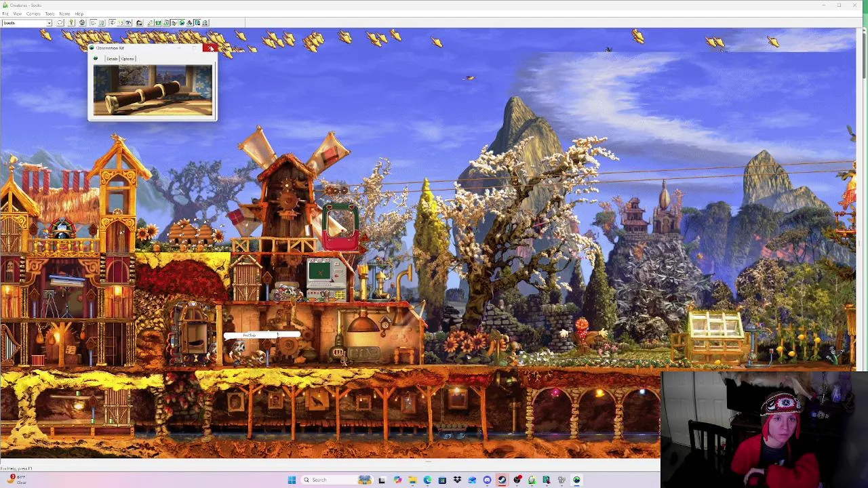Switch to Steam in the taskbar

pyautogui.click(x=502, y=480)
